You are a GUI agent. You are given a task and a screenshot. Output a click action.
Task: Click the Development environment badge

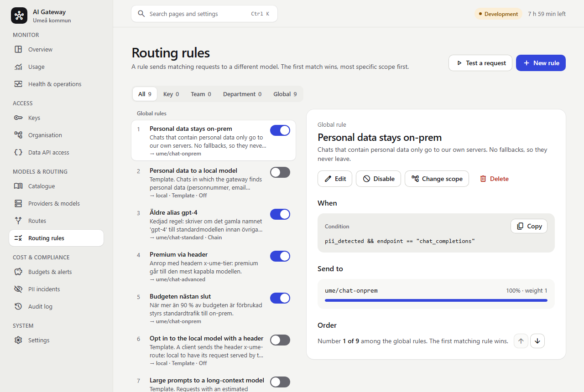[x=498, y=14]
